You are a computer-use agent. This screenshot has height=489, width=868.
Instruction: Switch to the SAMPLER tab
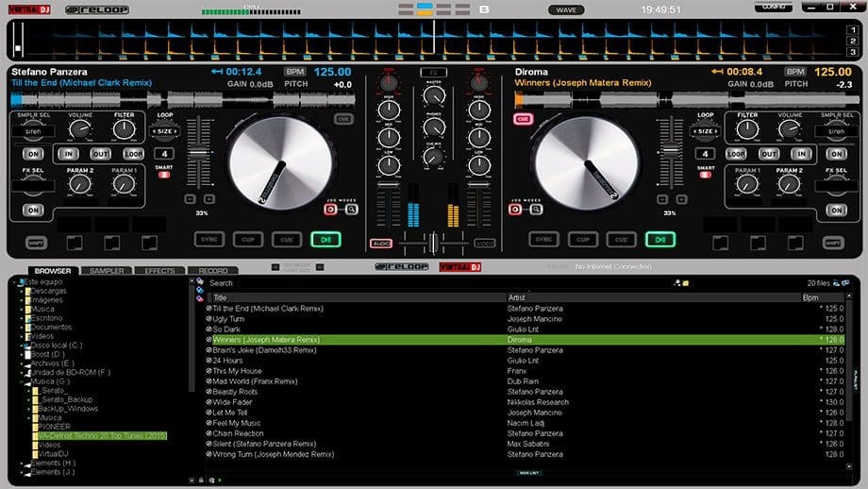pyautogui.click(x=107, y=271)
